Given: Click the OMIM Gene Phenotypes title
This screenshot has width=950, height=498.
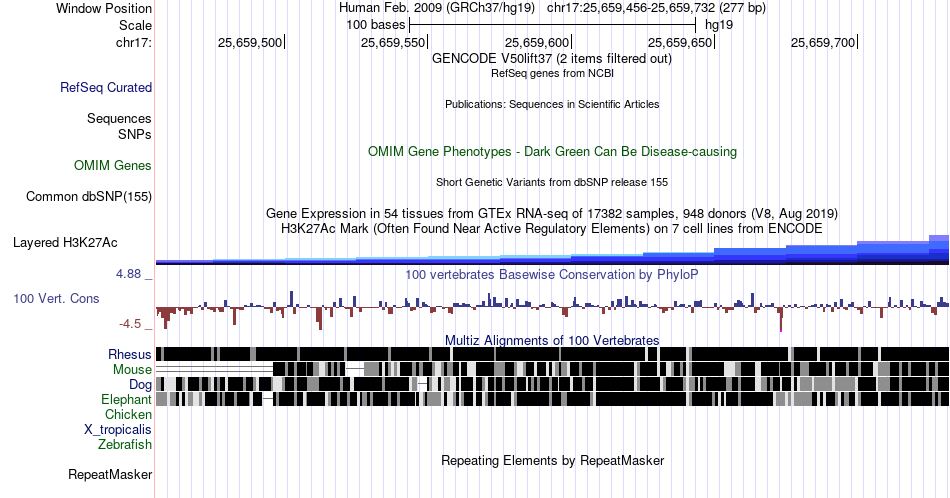Looking at the screenshot, I should tap(552, 151).
